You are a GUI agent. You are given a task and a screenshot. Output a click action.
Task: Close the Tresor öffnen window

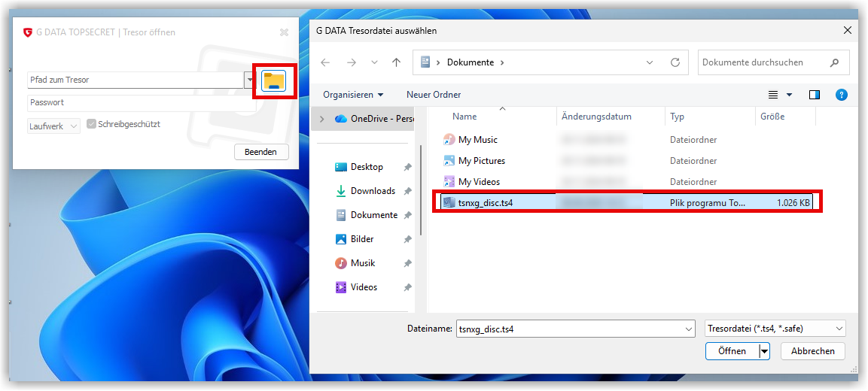coord(284,32)
